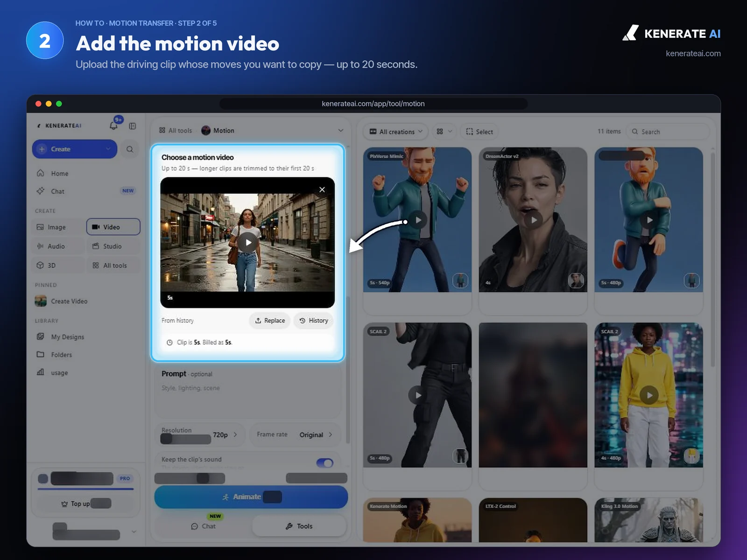Screen dimensions: 747x560
Task: Open source image badge on DreamActor v2 card
Action: tap(576, 280)
